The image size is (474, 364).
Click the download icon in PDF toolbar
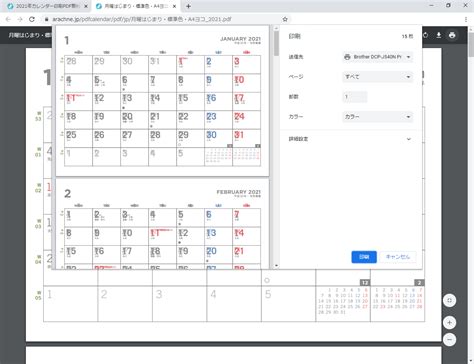[x=439, y=35]
